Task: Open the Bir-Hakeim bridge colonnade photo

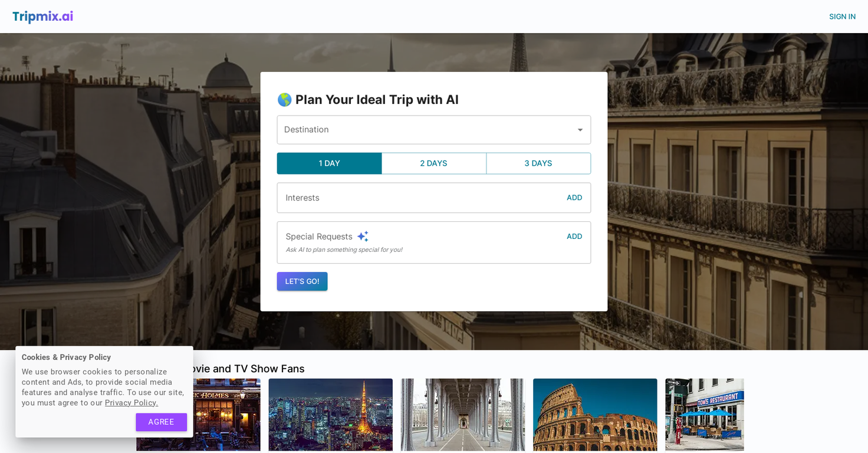Action: click(x=462, y=415)
